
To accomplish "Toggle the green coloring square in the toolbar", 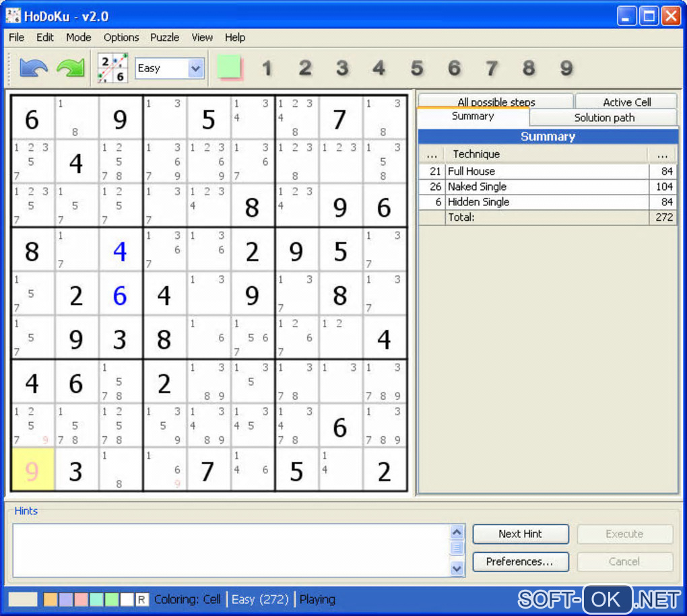I will click(x=229, y=67).
